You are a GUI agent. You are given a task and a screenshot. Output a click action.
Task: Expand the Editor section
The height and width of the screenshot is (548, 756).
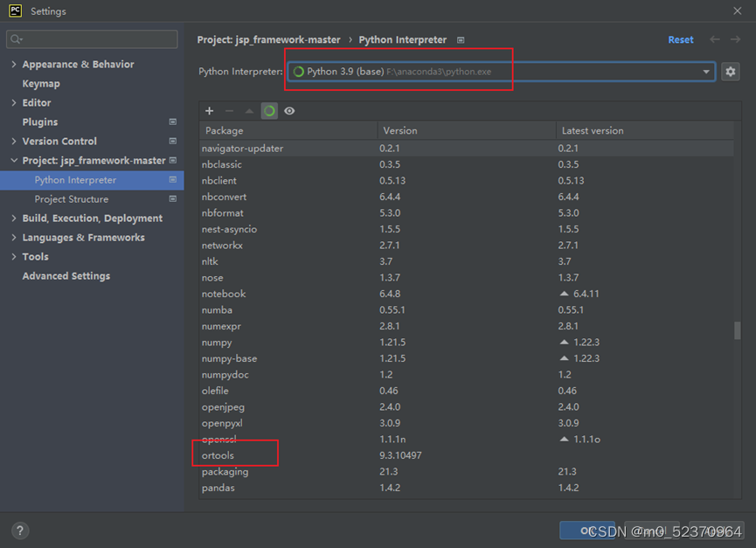coord(13,102)
